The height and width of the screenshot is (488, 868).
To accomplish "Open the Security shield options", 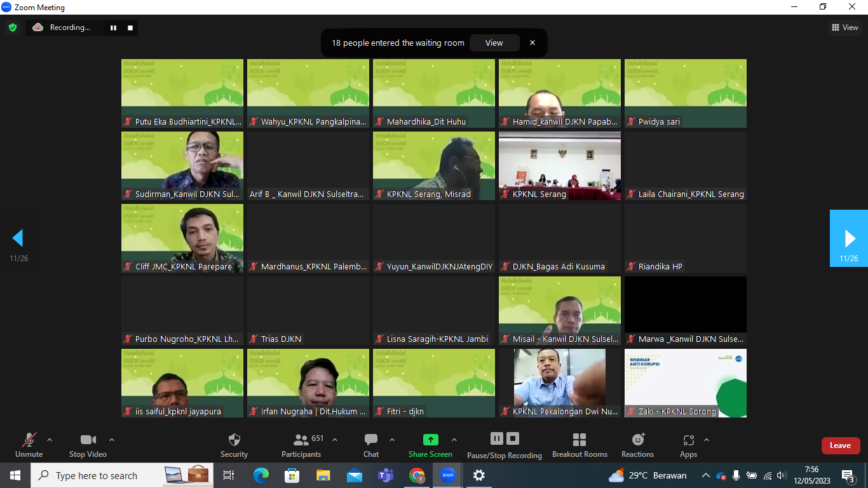I will 234,445.
